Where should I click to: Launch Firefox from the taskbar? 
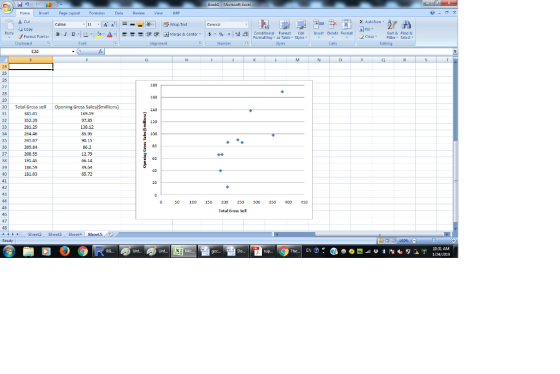[x=64, y=251]
